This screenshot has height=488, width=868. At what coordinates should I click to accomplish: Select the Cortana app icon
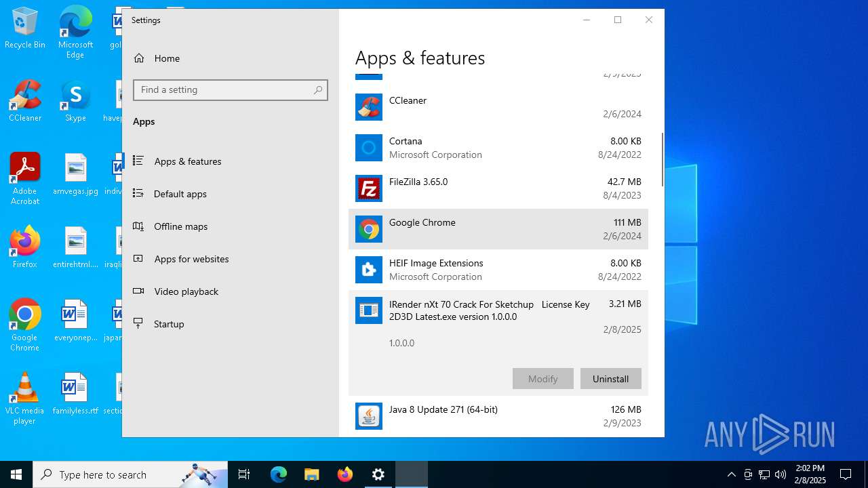click(369, 148)
